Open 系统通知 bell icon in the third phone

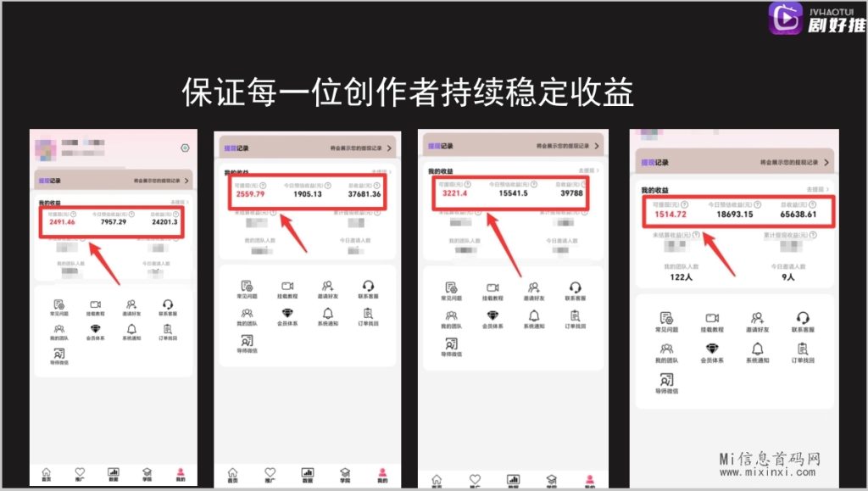(x=532, y=315)
